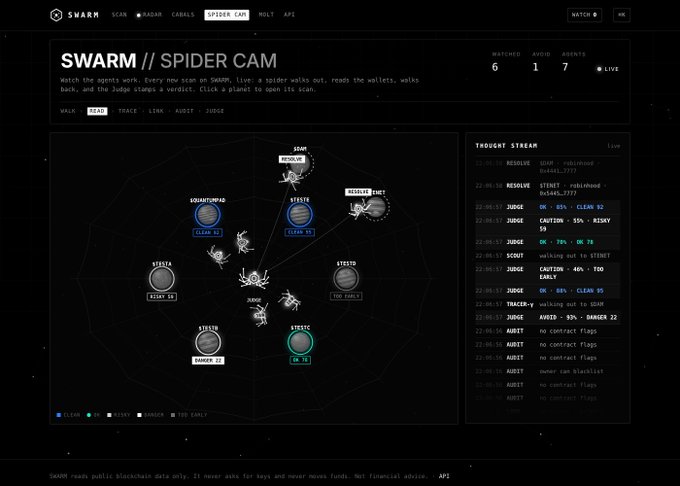Image resolution: width=680 pixels, height=486 pixels.
Task: Click the WATCH 0 button
Action: point(584,15)
